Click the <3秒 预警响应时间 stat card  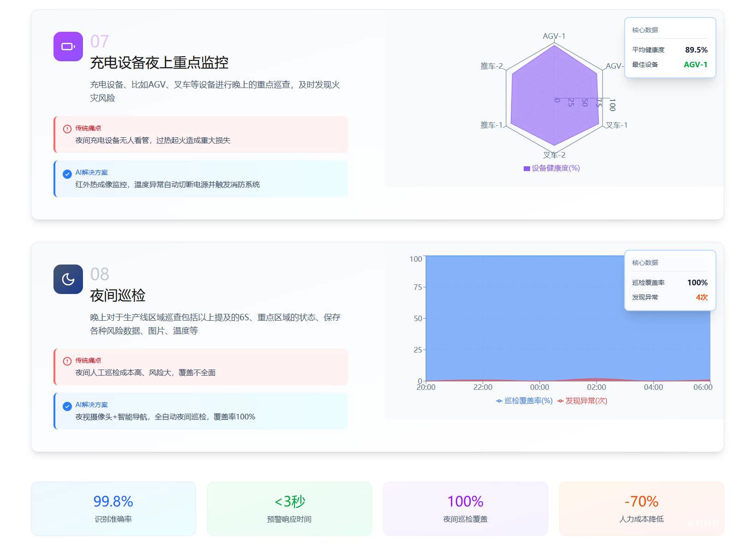pyautogui.click(x=289, y=509)
